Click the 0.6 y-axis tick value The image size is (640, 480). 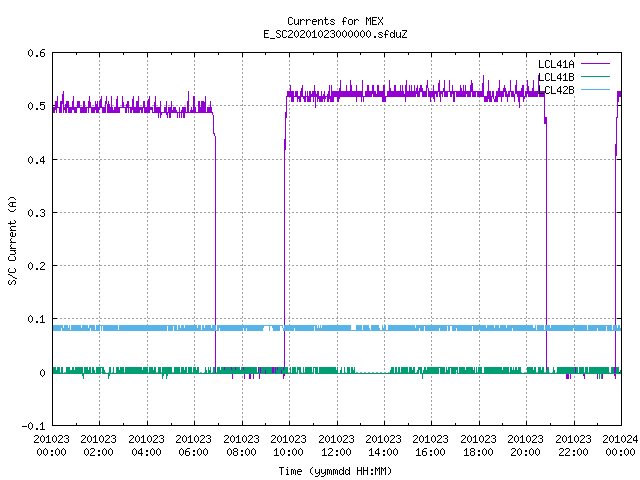coord(36,53)
